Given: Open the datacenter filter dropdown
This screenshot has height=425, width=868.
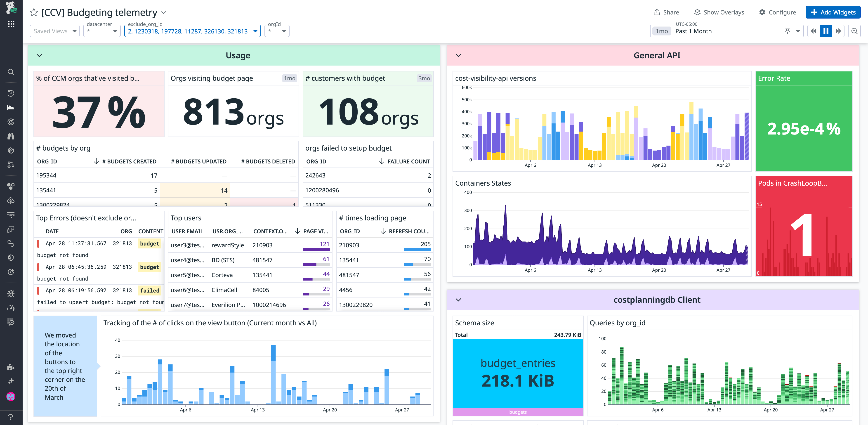Looking at the screenshot, I should 101,31.
